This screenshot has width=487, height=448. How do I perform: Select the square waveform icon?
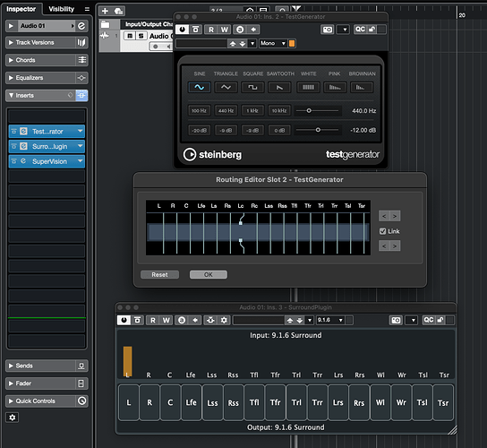[x=252, y=88]
